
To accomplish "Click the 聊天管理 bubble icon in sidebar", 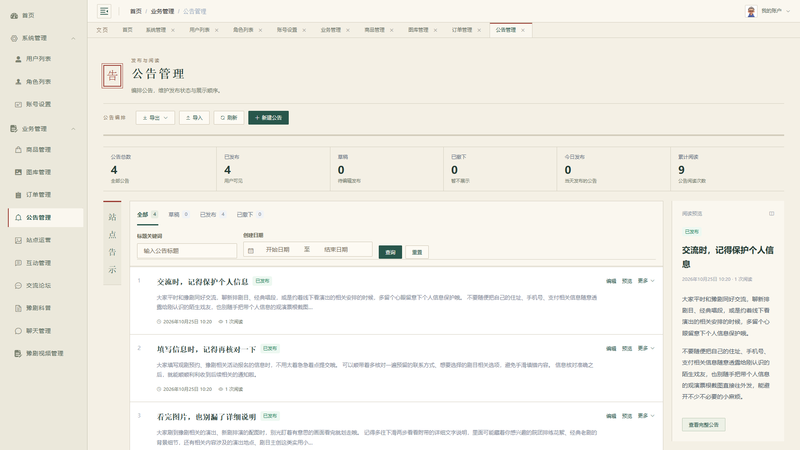I will tap(18, 331).
